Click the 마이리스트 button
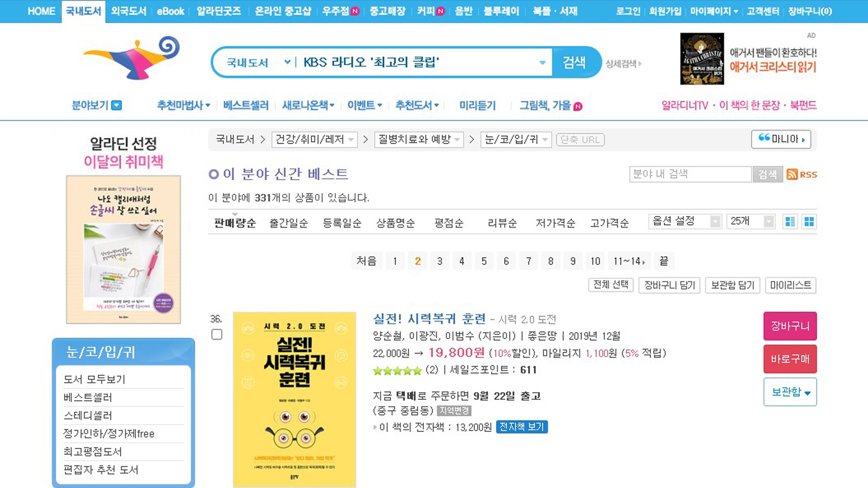868x488 pixels. pyautogui.click(x=791, y=285)
